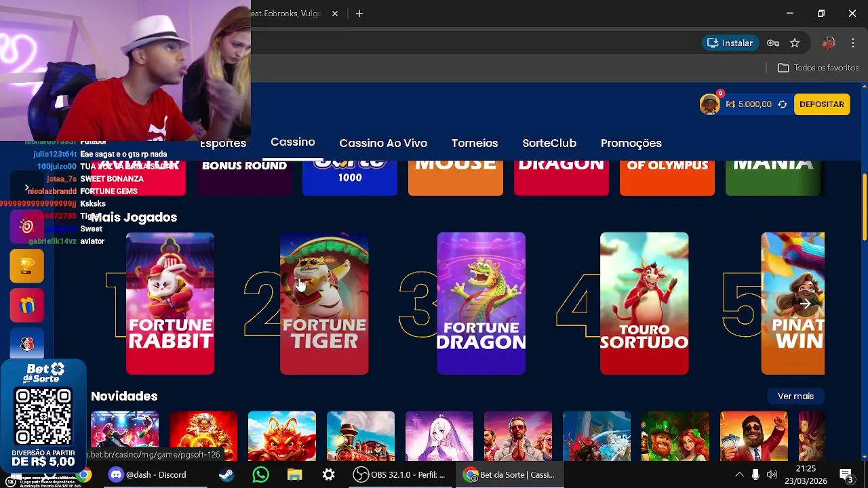868x488 pixels.
Task: Launch the Fortune Dragon game
Action: [x=481, y=303]
